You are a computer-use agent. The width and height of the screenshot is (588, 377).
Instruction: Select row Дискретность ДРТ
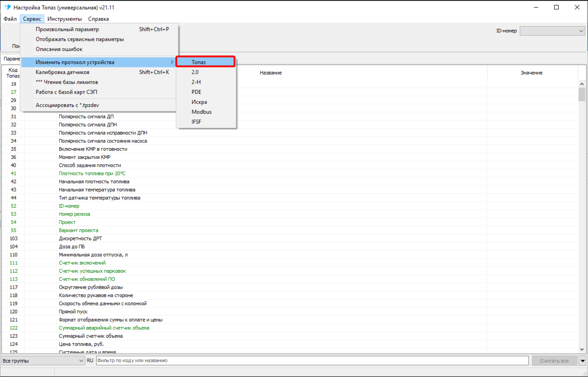pos(290,239)
